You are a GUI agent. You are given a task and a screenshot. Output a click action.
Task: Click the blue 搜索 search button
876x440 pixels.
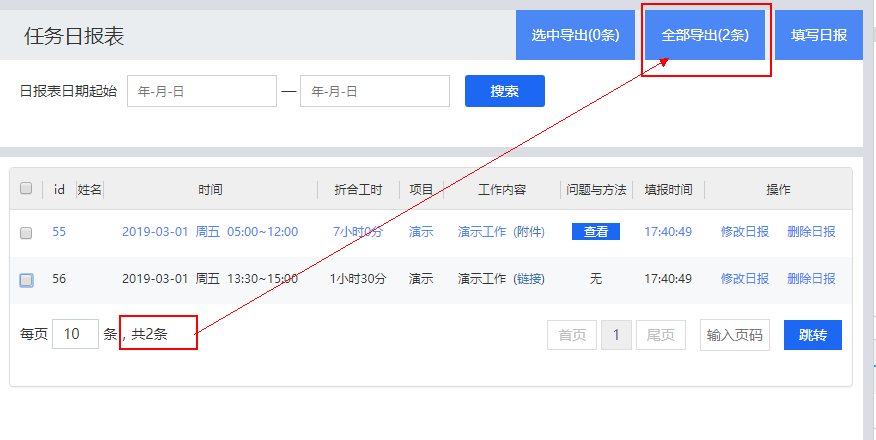tap(504, 91)
